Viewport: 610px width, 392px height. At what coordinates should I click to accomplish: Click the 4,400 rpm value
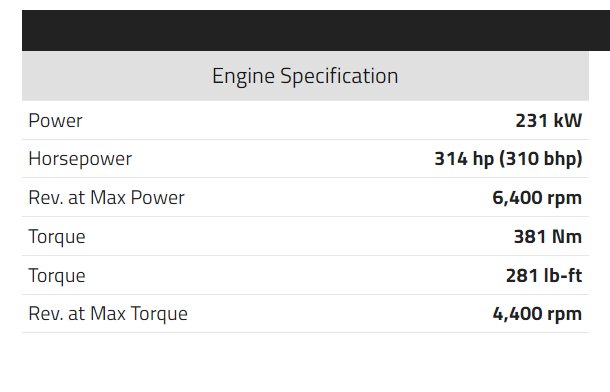tap(537, 314)
